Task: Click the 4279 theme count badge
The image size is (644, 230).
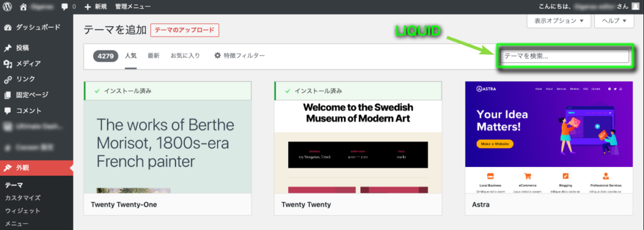Action: [x=106, y=56]
